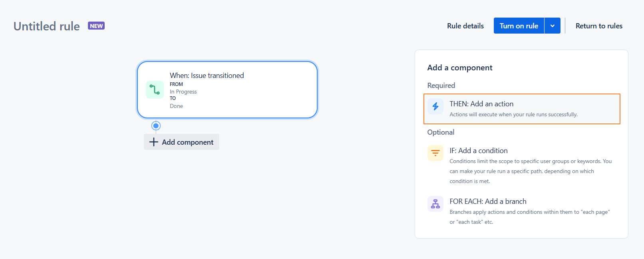Click the Done to-status text
The image size is (644, 259).
point(176,106)
